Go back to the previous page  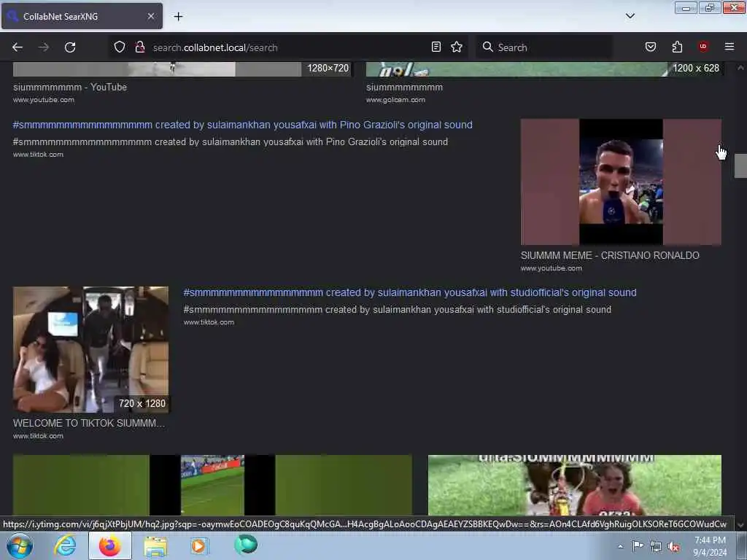pos(18,47)
